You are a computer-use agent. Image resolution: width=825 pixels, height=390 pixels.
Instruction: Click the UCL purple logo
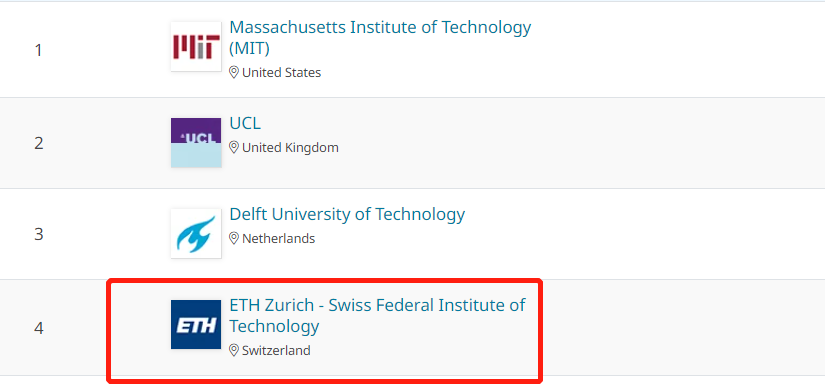pyautogui.click(x=196, y=143)
